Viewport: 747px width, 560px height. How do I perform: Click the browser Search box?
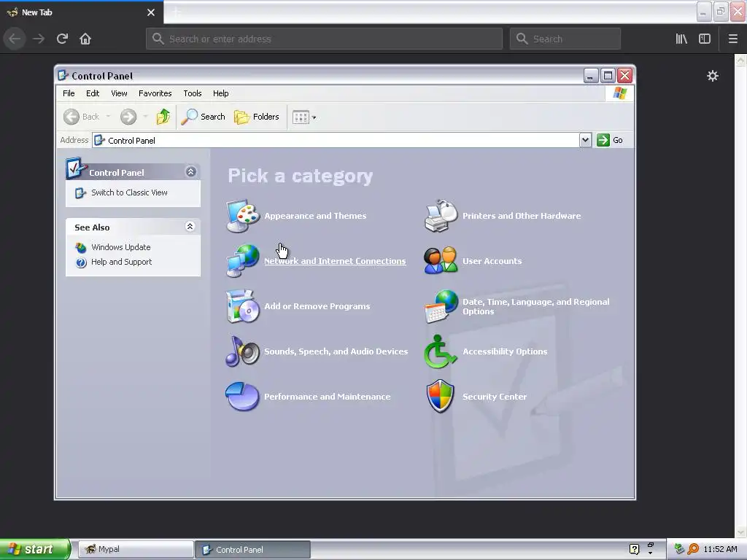tap(565, 39)
